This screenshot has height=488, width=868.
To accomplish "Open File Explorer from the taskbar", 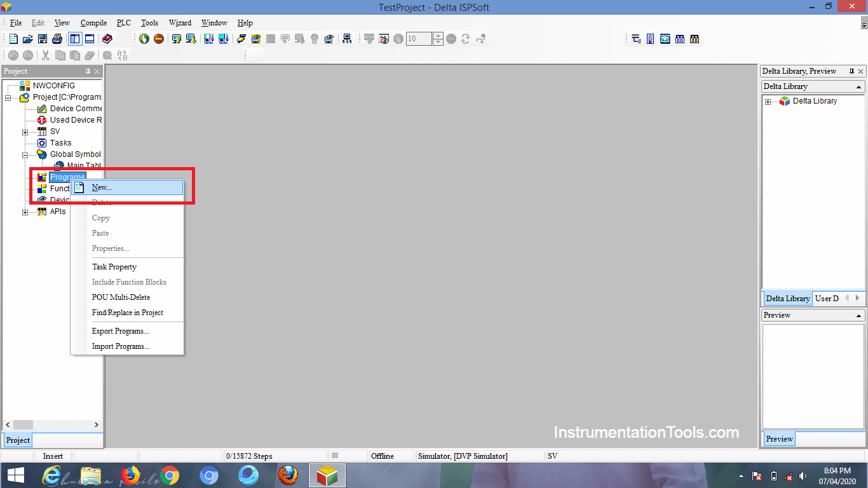I will pyautogui.click(x=92, y=475).
